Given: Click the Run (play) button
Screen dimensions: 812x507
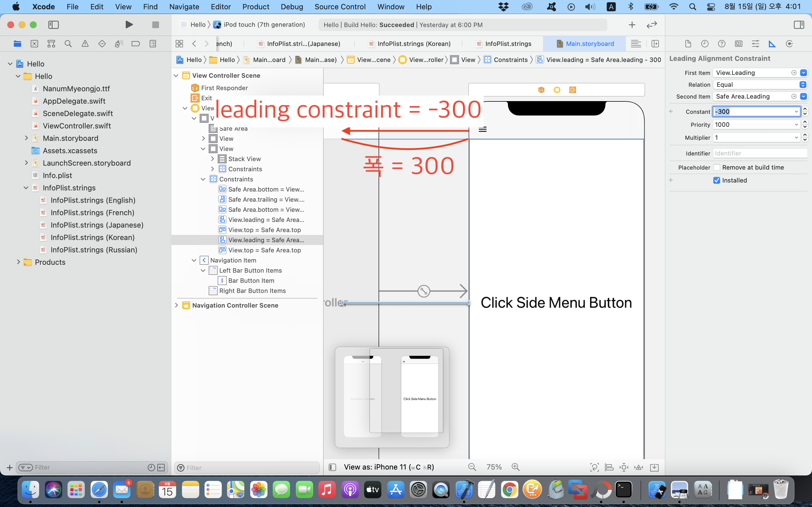Looking at the screenshot, I should [x=129, y=25].
